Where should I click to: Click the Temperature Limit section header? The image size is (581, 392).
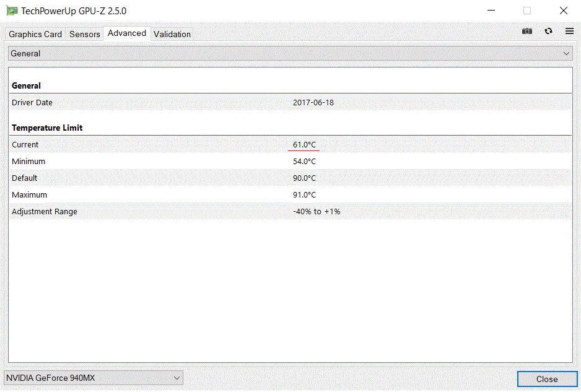pos(47,128)
